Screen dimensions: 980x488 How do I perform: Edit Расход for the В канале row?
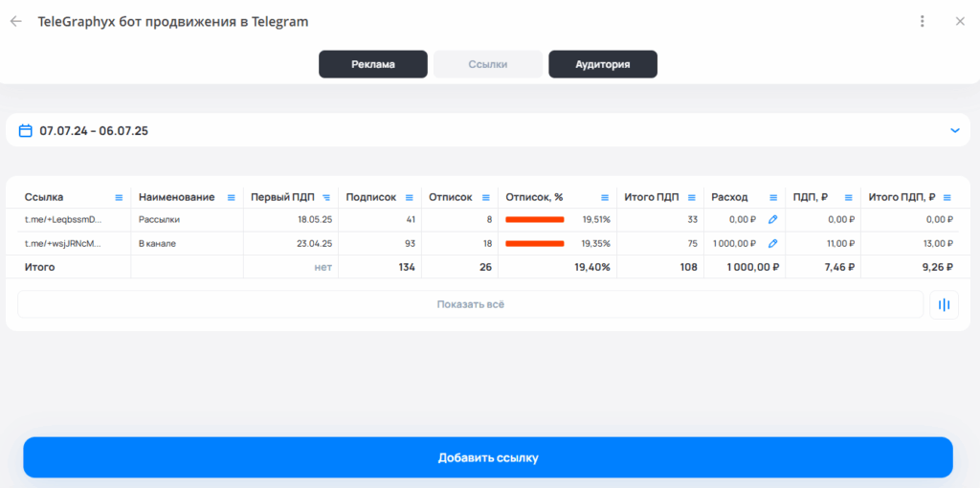tap(772, 244)
